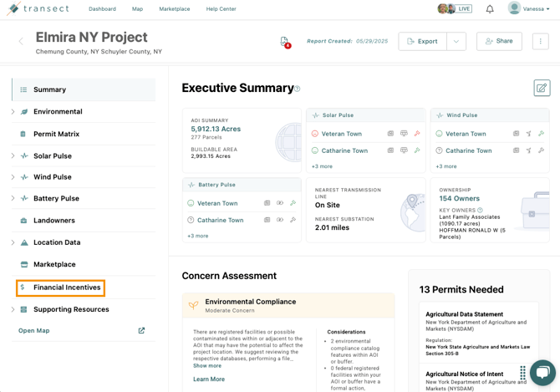Click Solar Pulse Veteran Town document icon
This screenshot has width=560, height=392.
[x=390, y=134]
